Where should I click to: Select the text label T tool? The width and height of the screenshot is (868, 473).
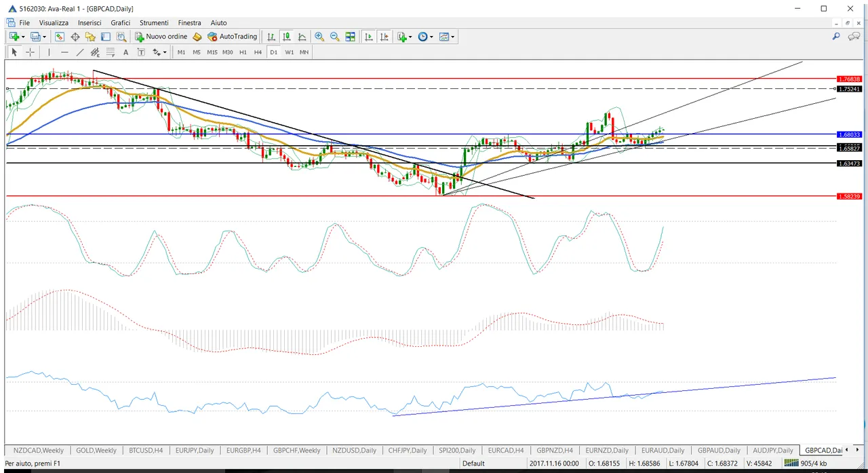pyautogui.click(x=141, y=52)
